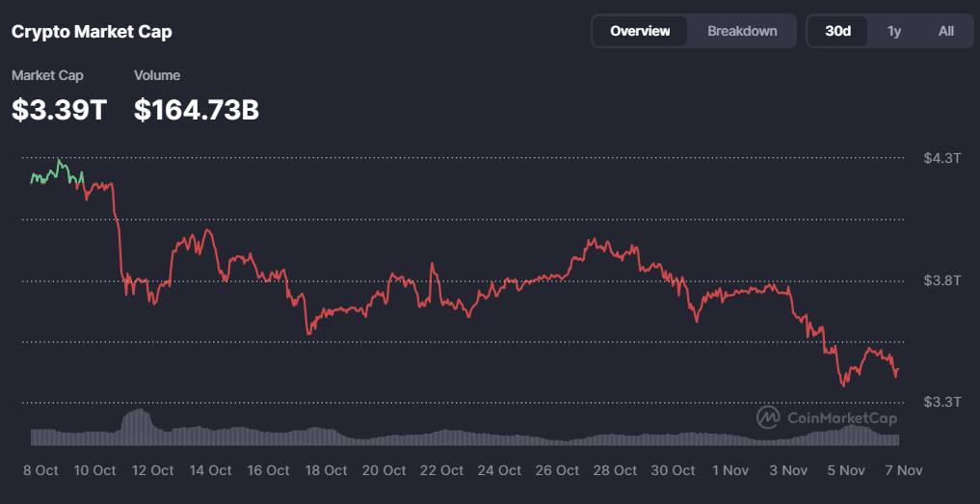Select the 30d time range
This screenshot has height=504, width=980.
[837, 31]
